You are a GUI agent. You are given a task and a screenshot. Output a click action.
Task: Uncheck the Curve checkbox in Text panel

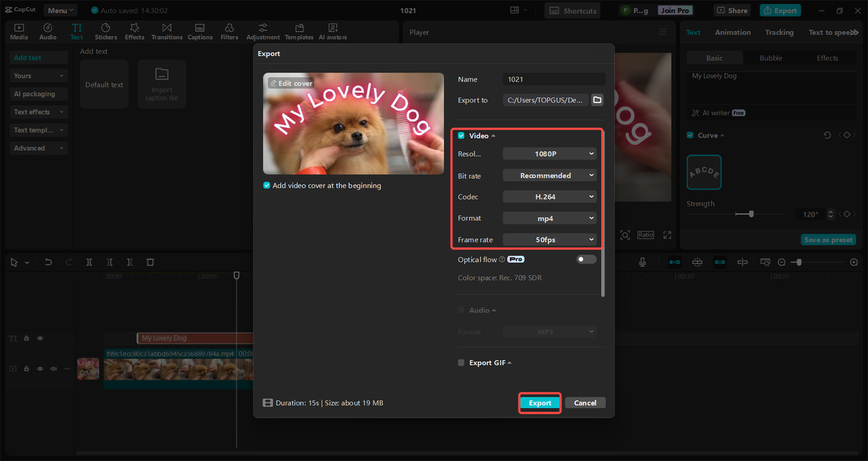(x=690, y=136)
